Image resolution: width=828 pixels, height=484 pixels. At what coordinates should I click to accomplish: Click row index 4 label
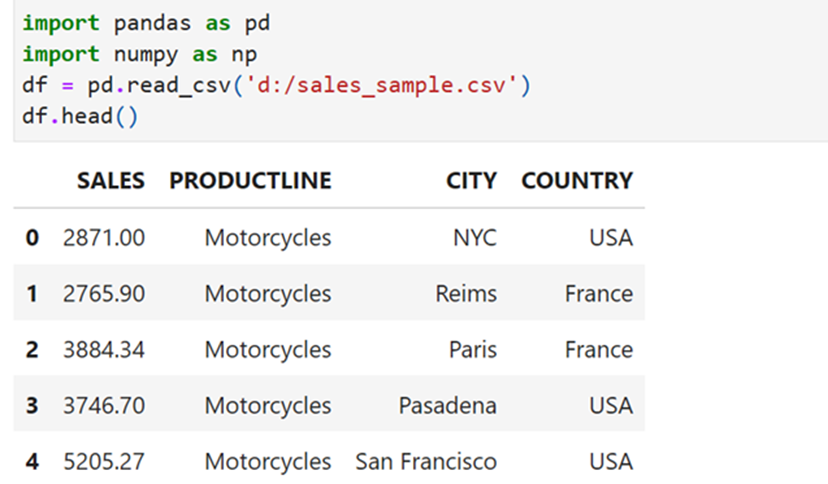(x=32, y=461)
